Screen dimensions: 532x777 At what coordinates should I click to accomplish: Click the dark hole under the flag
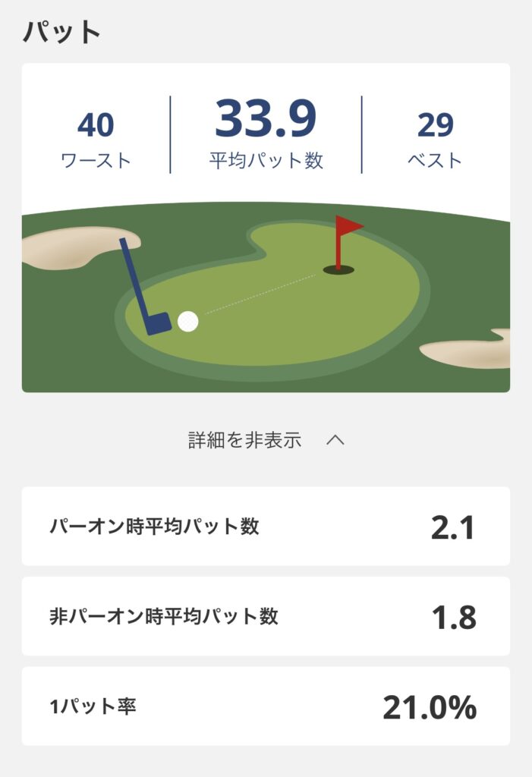click(338, 269)
